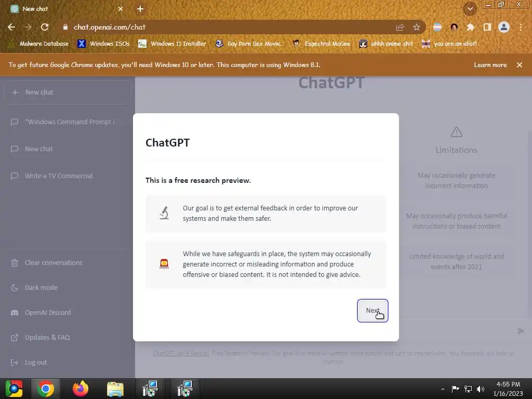Click Clear conversations in sidebar
The image size is (532, 399).
click(68, 262)
